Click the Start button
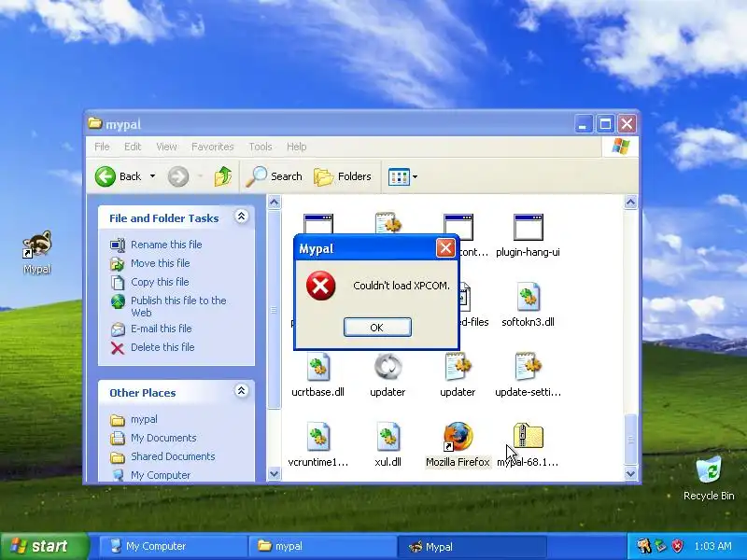The width and height of the screenshot is (747, 560). click(44, 546)
